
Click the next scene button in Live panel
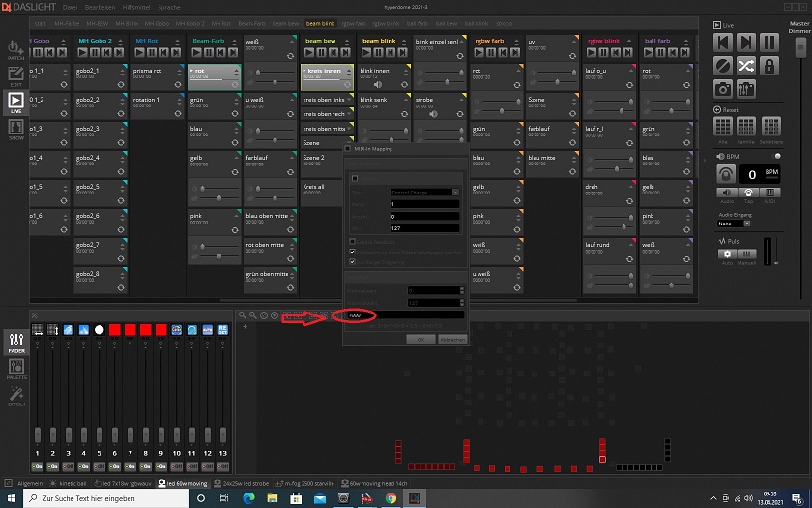click(x=746, y=43)
